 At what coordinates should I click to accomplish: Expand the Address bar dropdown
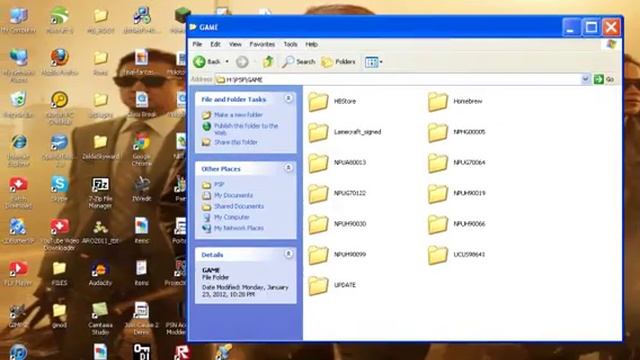point(585,79)
